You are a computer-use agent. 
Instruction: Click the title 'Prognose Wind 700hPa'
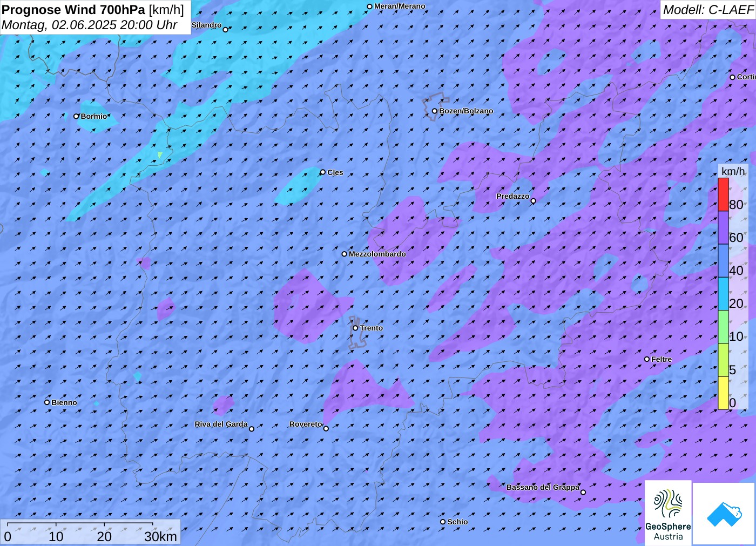click(x=73, y=10)
